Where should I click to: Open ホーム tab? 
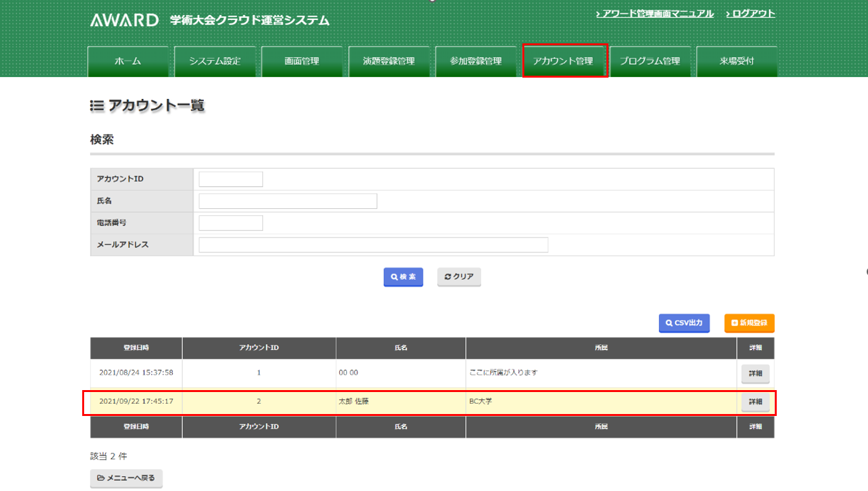click(x=128, y=61)
